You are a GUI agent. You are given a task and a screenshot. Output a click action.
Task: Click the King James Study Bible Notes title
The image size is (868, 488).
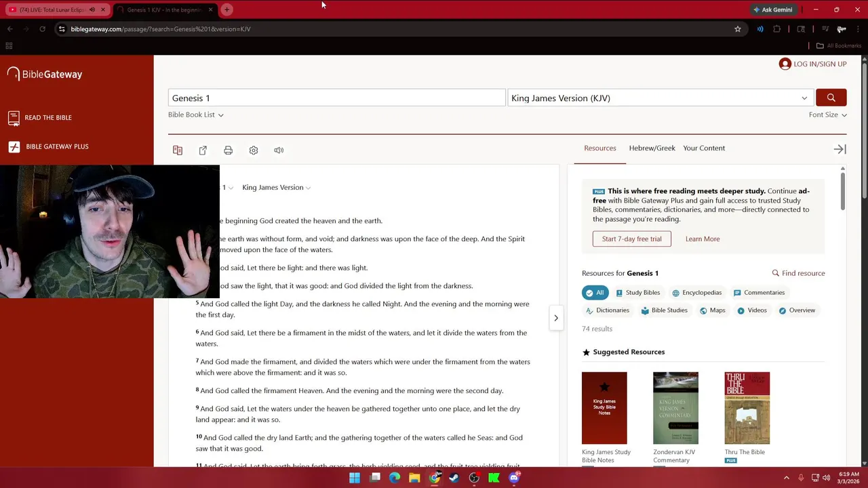tap(606, 456)
